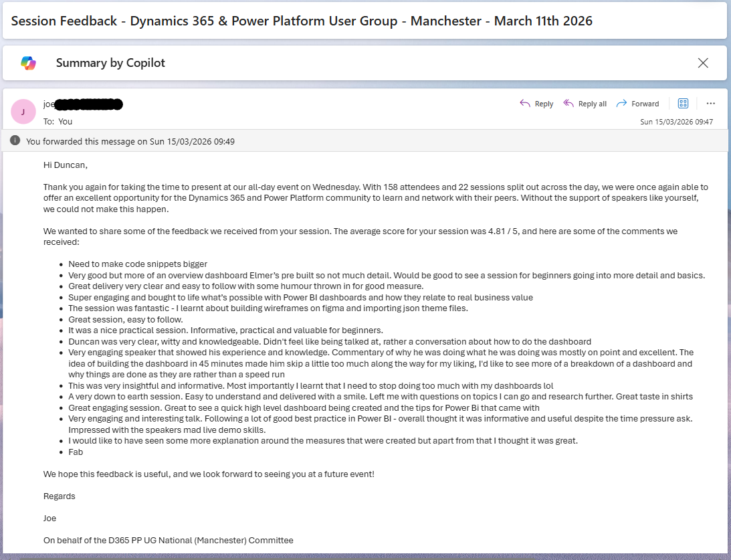This screenshot has height=560, width=731.
Task: Click the comment 'Great engaging session. Great to see'
Action: [x=304, y=407]
